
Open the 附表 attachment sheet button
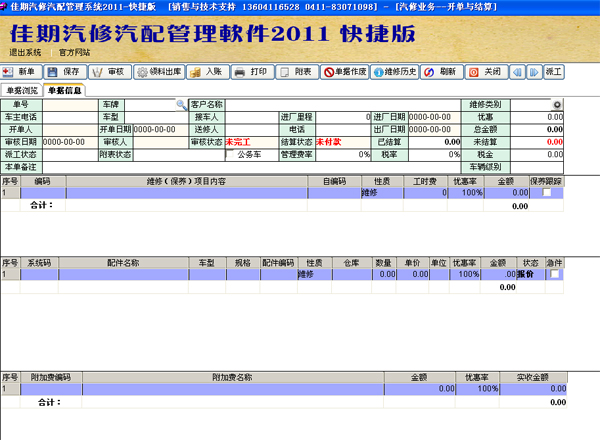coord(297,72)
